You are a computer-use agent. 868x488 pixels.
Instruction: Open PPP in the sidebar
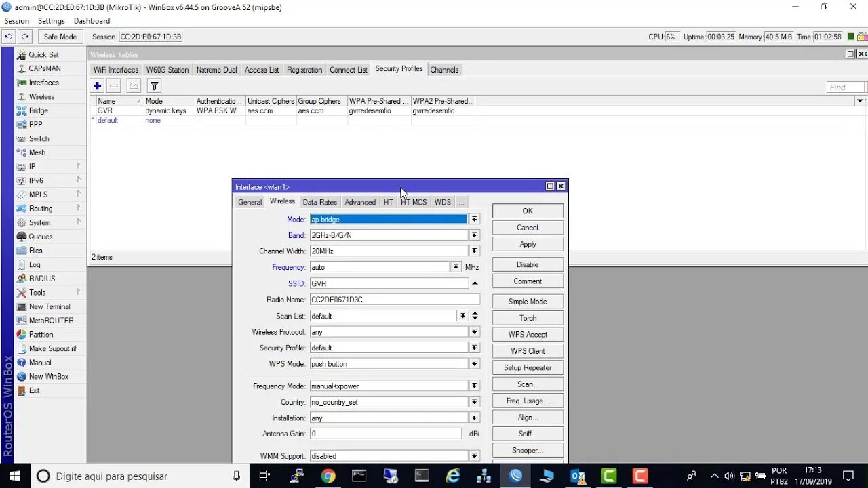(x=35, y=125)
